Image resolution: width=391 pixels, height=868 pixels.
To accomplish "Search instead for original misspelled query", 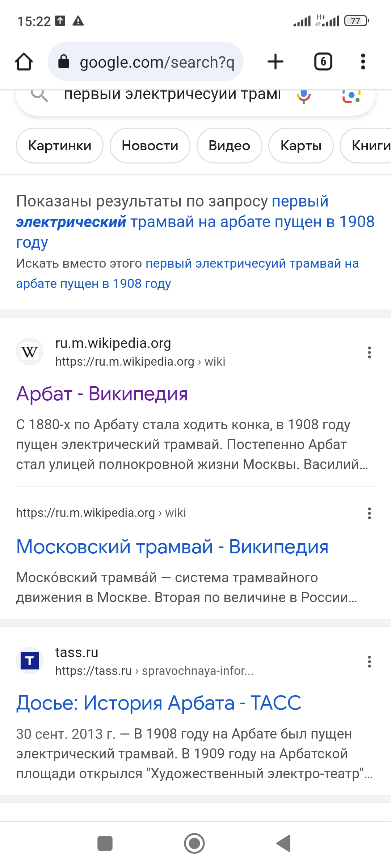I will click(187, 273).
